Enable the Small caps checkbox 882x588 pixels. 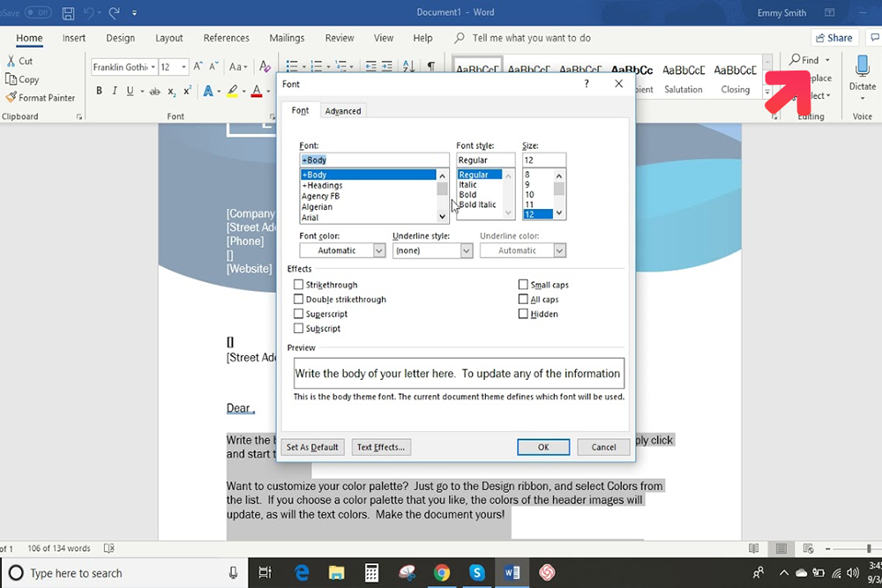click(x=523, y=285)
